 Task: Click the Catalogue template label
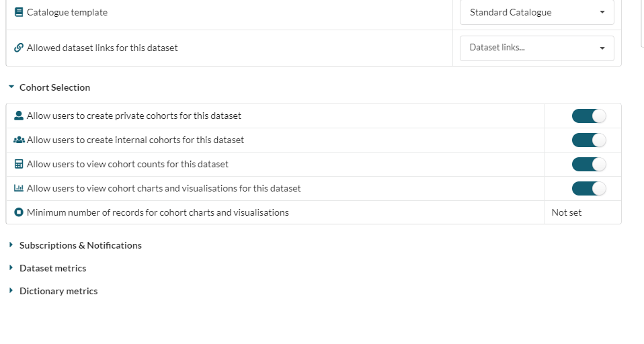click(x=67, y=12)
